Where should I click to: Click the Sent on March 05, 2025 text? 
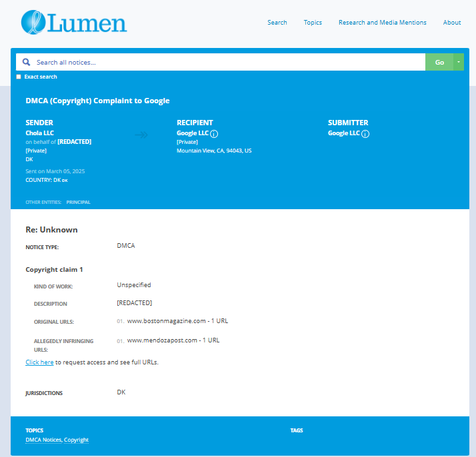(55, 171)
